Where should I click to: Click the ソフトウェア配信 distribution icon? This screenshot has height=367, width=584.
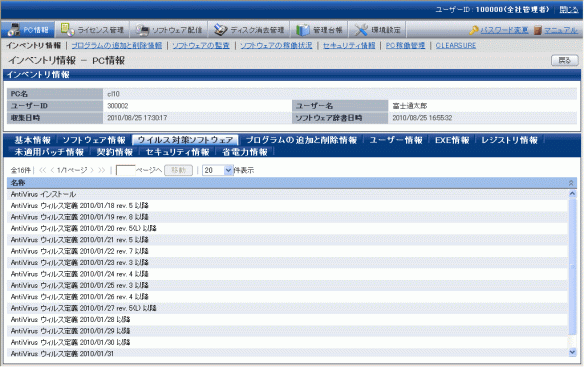coord(142,30)
